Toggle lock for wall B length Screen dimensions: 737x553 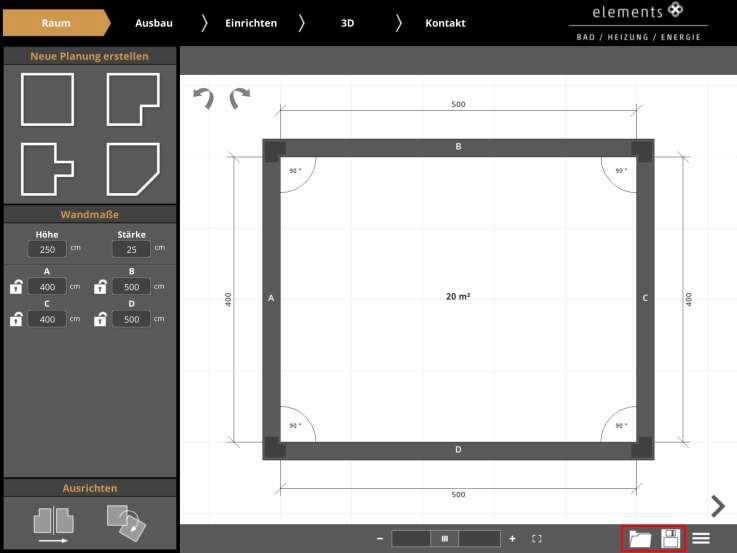pyautogui.click(x=100, y=287)
